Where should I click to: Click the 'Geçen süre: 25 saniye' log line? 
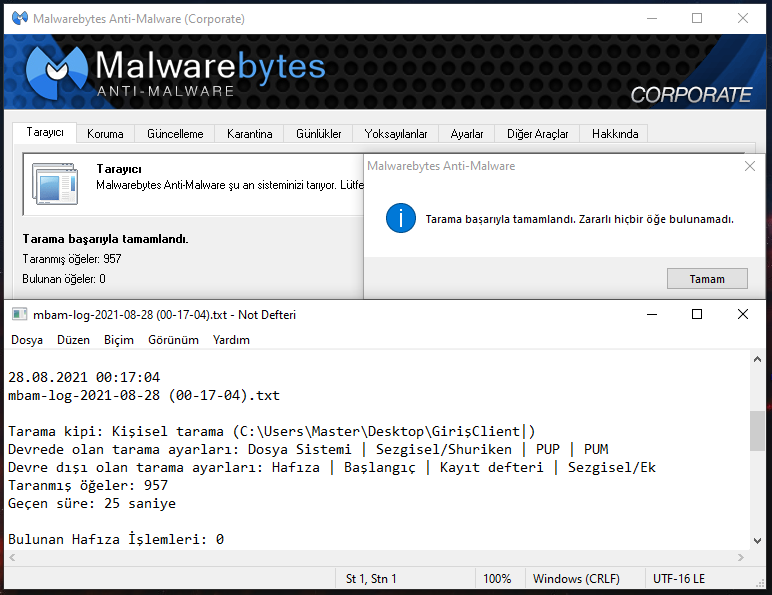pyautogui.click(x=92, y=503)
